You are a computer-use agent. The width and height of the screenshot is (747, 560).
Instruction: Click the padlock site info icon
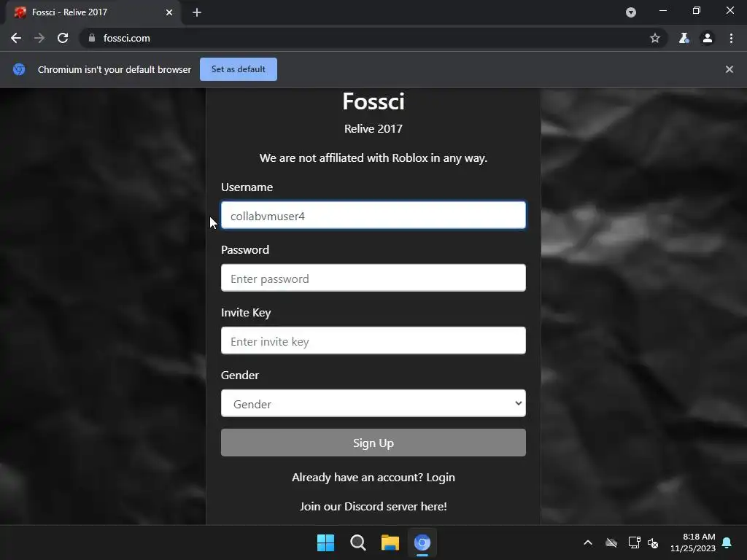coord(92,38)
